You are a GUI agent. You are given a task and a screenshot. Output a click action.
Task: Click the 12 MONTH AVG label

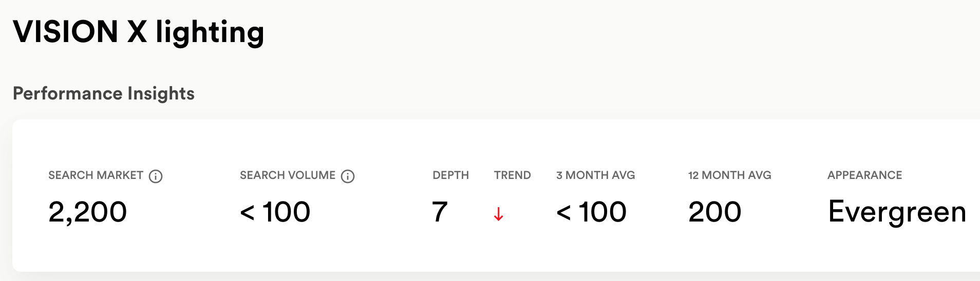(x=729, y=175)
